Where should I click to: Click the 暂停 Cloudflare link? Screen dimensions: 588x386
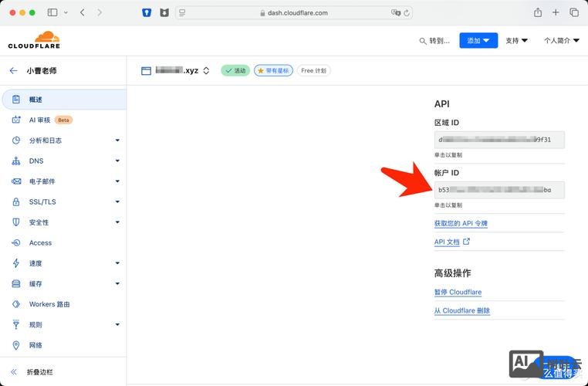coord(458,292)
